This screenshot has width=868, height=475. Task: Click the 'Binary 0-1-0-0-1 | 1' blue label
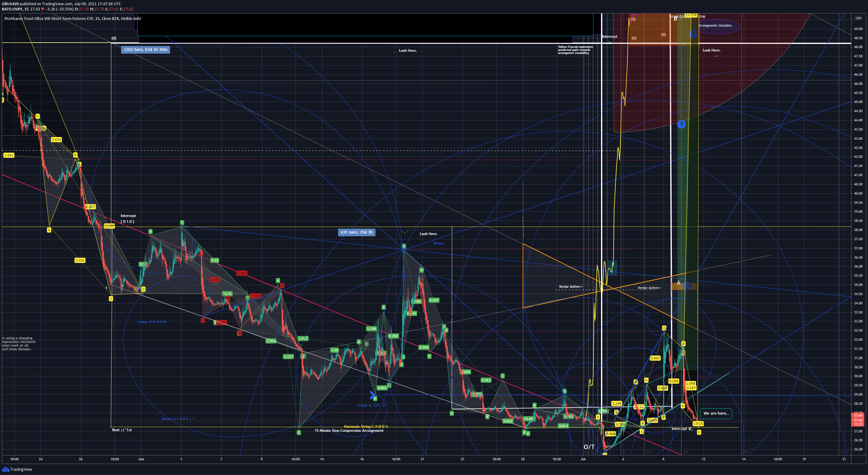click(x=178, y=419)
